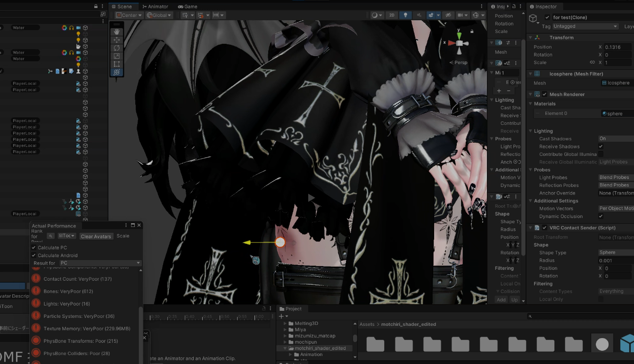The image size is (634, 364).
Task: Open scene camera settings icon
Action: pyautogui.click(x=462, y=15)
